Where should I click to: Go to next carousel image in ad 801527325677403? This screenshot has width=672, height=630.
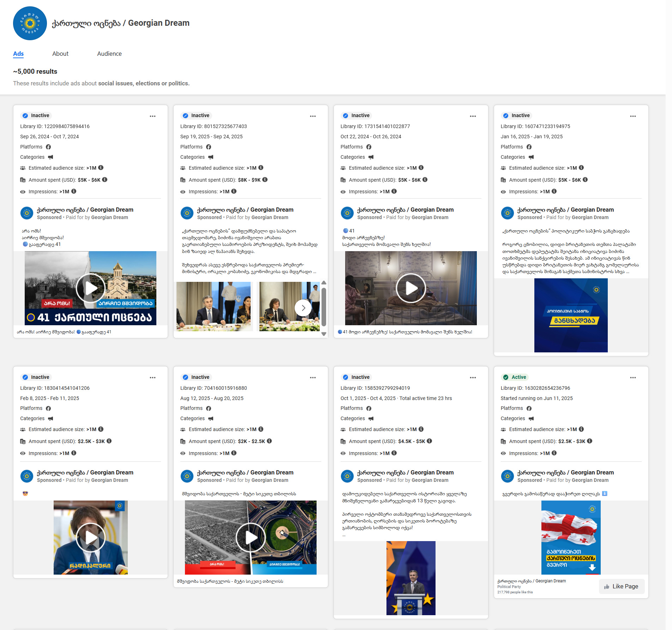[x=303, y=308]
